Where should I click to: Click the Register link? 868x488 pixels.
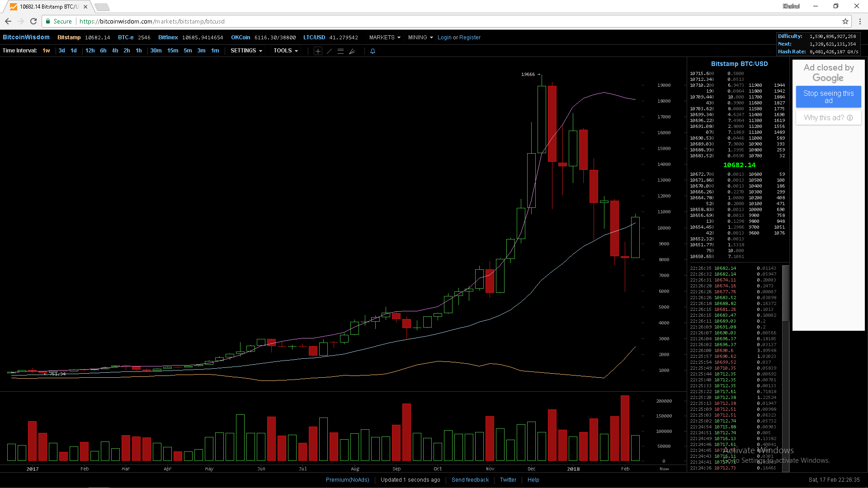470,38
